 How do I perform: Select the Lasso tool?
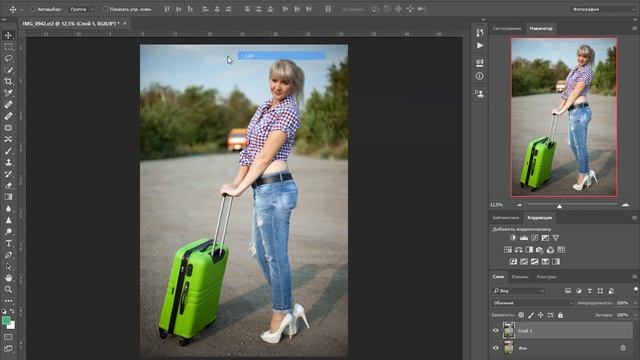8,58
